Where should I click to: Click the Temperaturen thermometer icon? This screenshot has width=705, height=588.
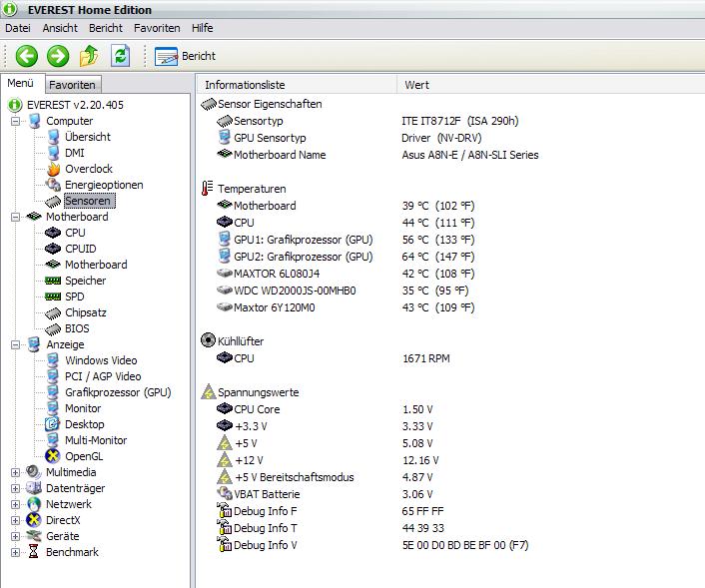[x=207, y=189]
